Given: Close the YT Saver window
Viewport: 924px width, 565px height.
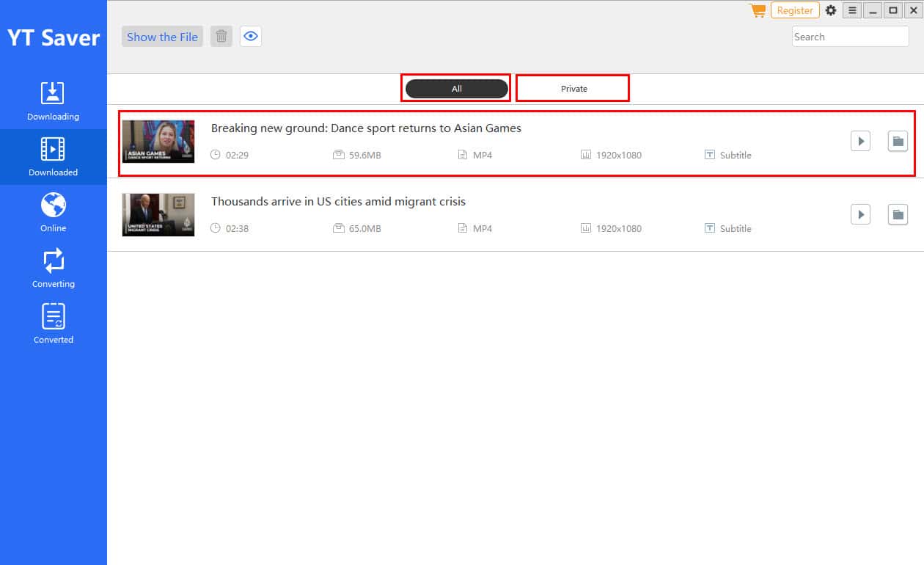Looking at the screenshot, I should tap(913, 10).
